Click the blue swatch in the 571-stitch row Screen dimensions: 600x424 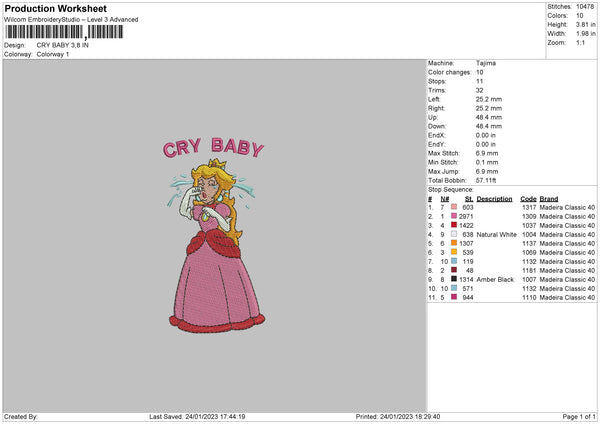click(x=454, y=288)
